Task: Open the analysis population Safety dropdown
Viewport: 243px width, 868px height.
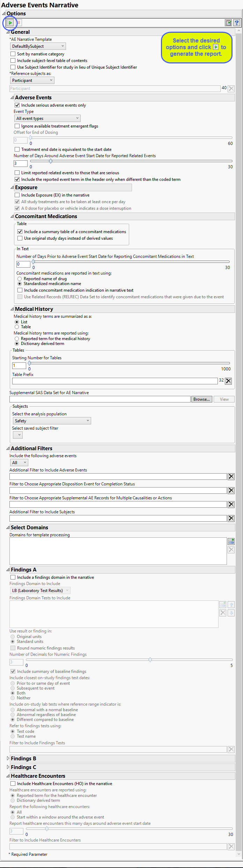Action: [52, 421]
